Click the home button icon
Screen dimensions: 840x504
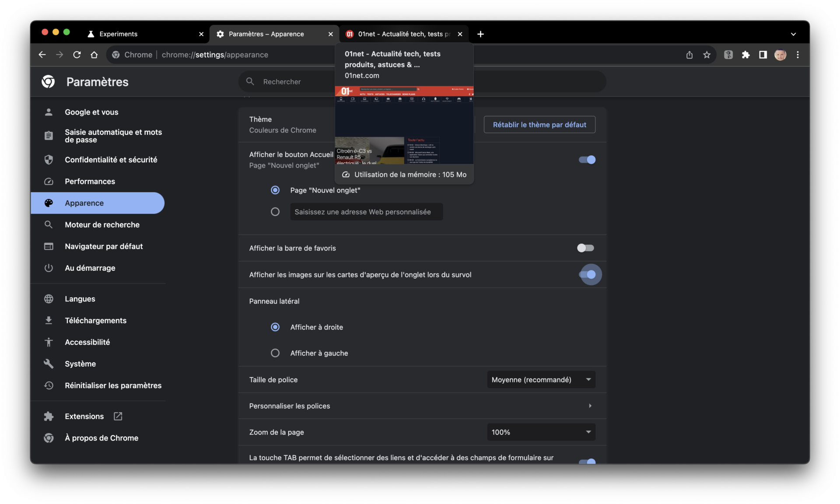tap(94, 55)
